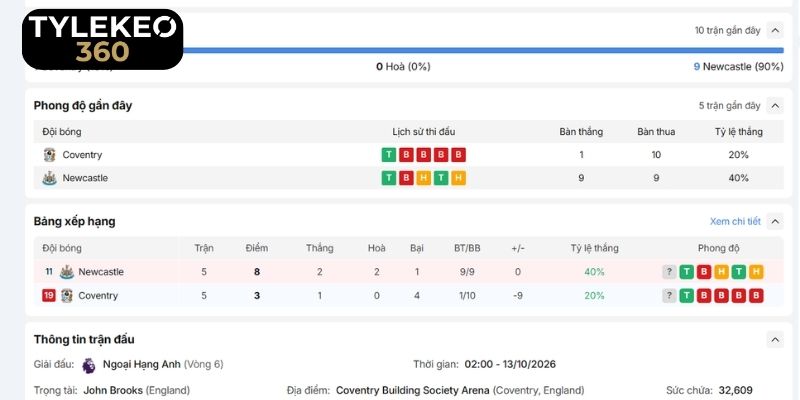Click the red 19 rank badge for Coventry
800x400 pixels.
(48, 295)
